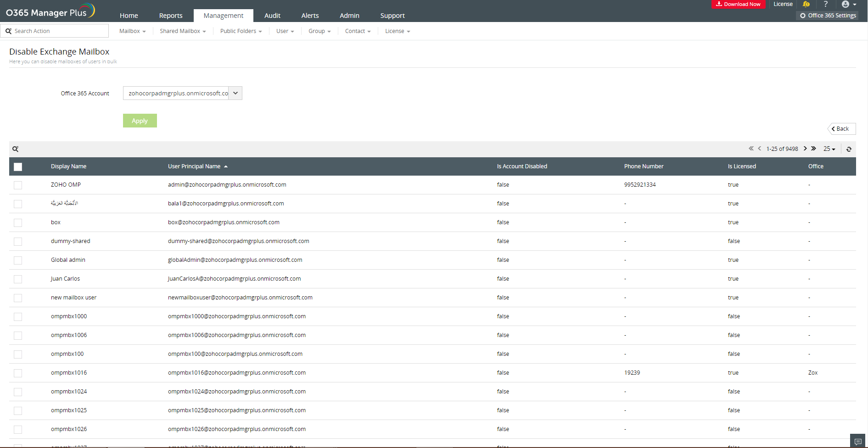The width and height of the screenshot is (868, 448).
Task: Switch to the Audit tab
Action: [272, 15]
